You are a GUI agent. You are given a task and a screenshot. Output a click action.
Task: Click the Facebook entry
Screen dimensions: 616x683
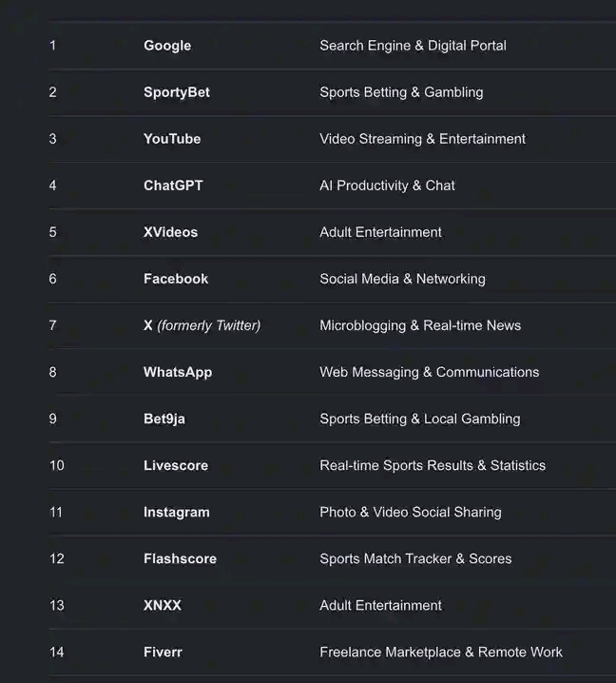[x=176, y=279]
